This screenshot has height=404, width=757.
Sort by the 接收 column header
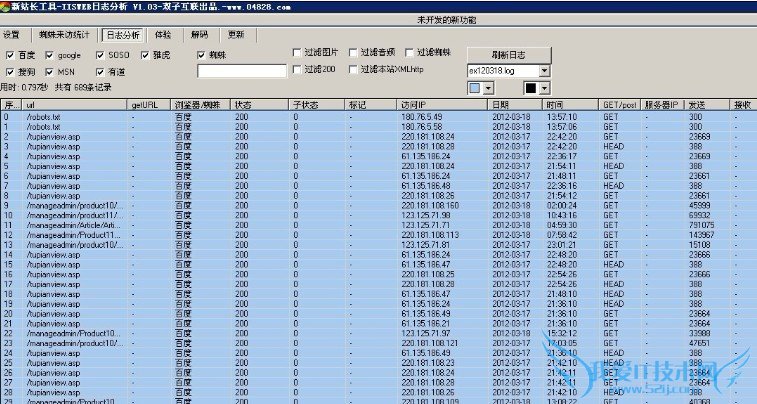point(743,105)
